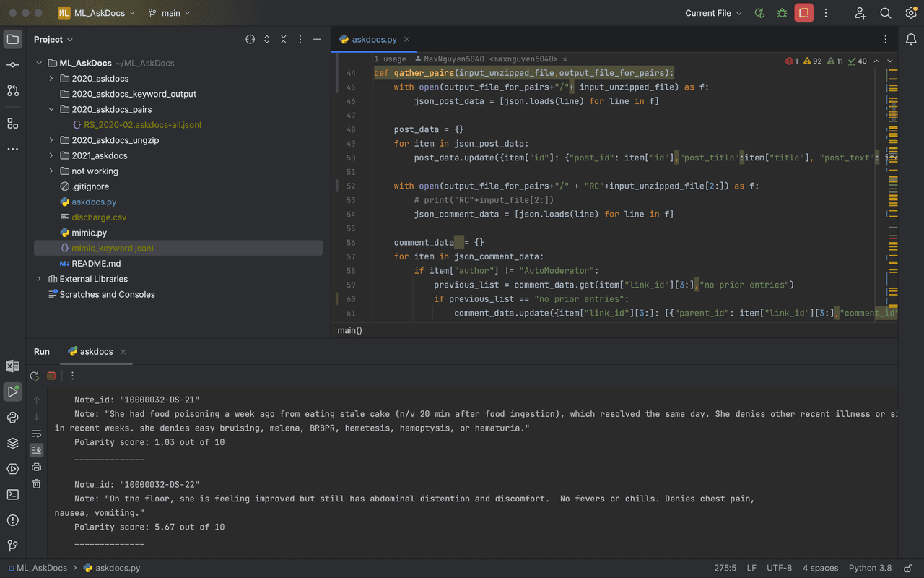Toggle read-only lock in status bar

(909, 568)
